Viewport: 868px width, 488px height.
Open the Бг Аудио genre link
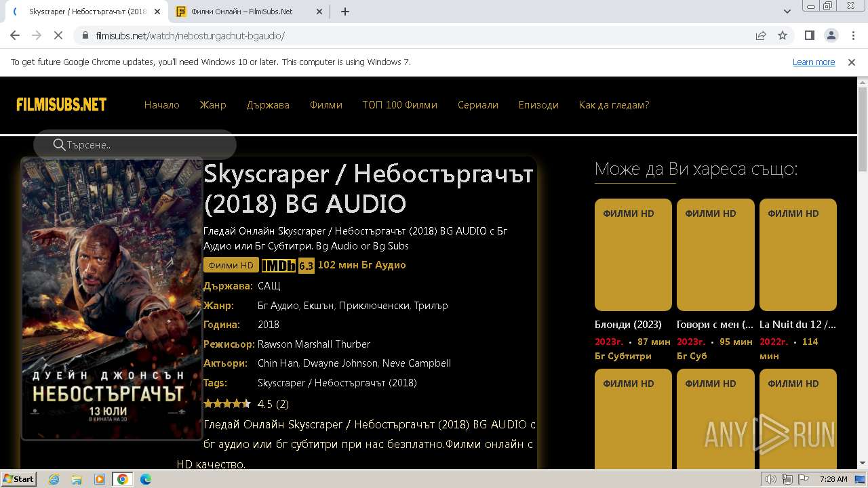click(x=278, y=306)
